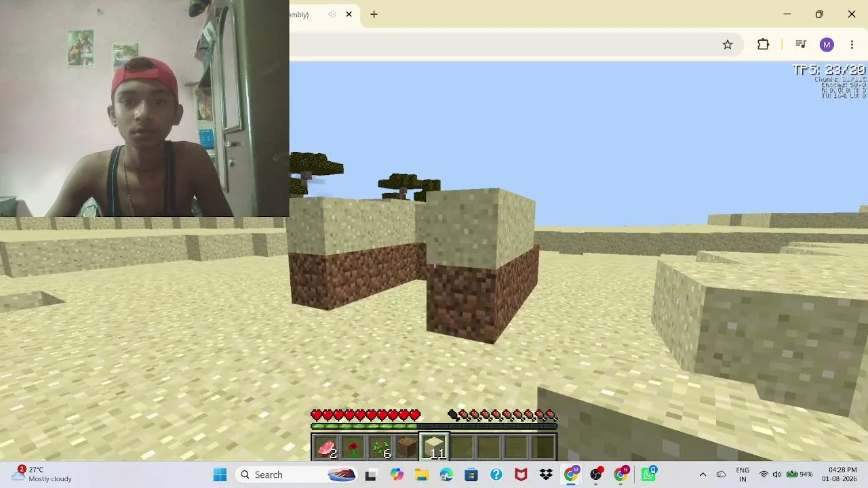This screenshot has height=488, width=868.
Task: Bookmark this tab with the star icon
Action: click(x=728, y=45)
